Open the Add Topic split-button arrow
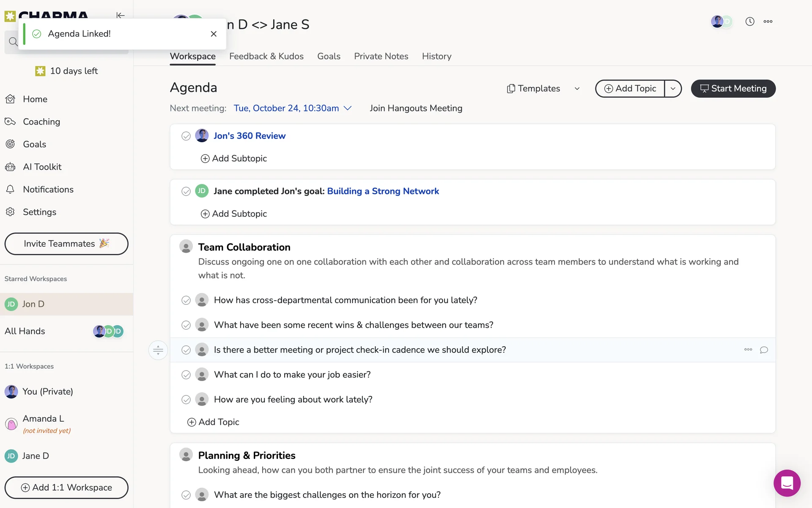Viewport: 812px width, 508px height. tap(673, 88)
